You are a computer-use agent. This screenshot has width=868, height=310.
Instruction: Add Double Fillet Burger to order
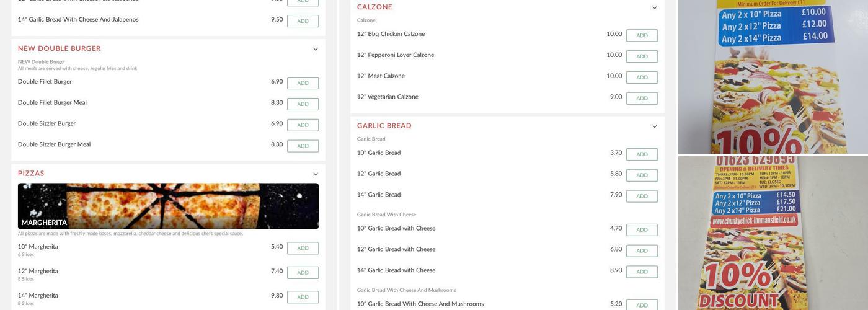point(303,83)
